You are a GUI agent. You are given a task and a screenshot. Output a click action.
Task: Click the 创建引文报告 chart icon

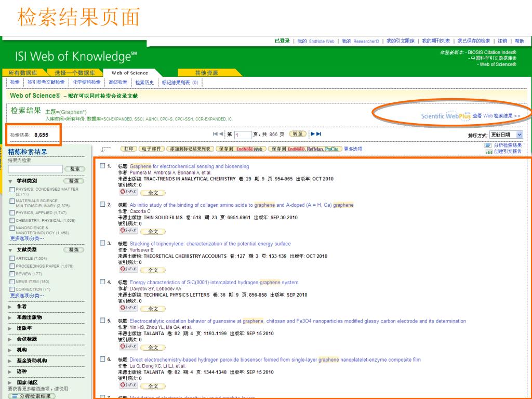click(x=489, y=152)
